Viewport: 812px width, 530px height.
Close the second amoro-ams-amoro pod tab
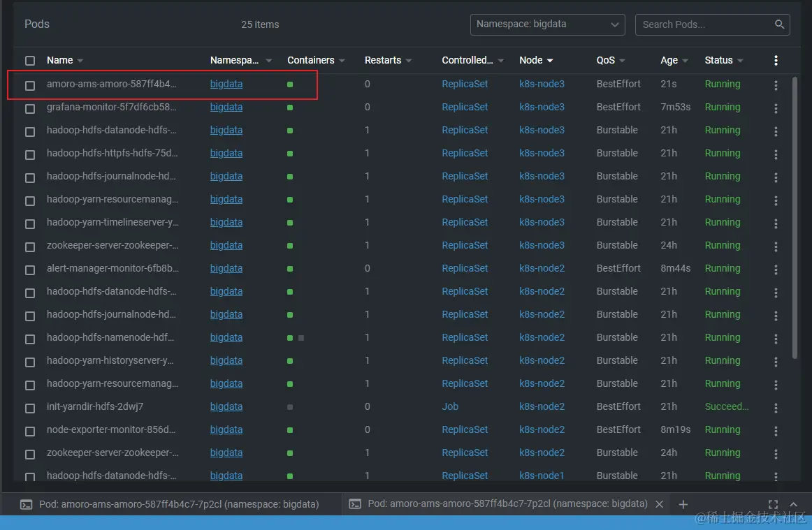(659, 504)
